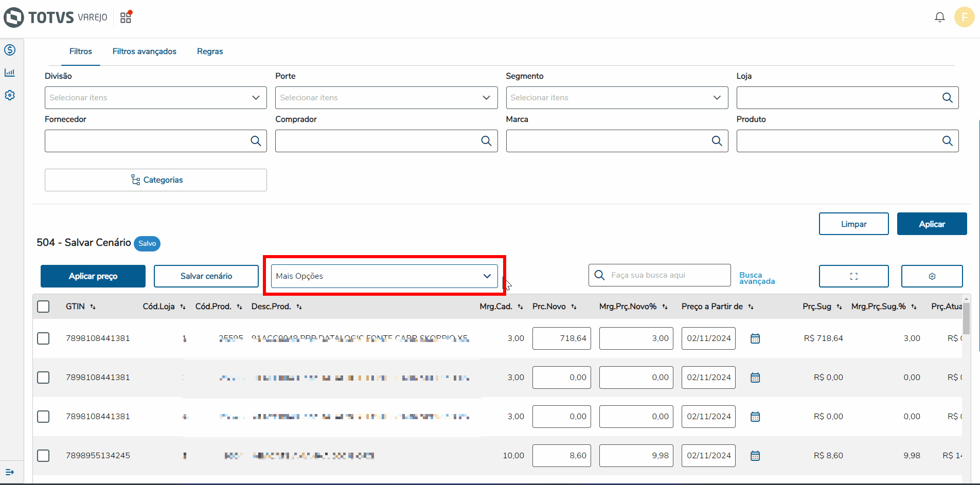Click the fullscreen expand table button
The height and width of the screenshot is (485, 980).
click(x=853, y=276)
